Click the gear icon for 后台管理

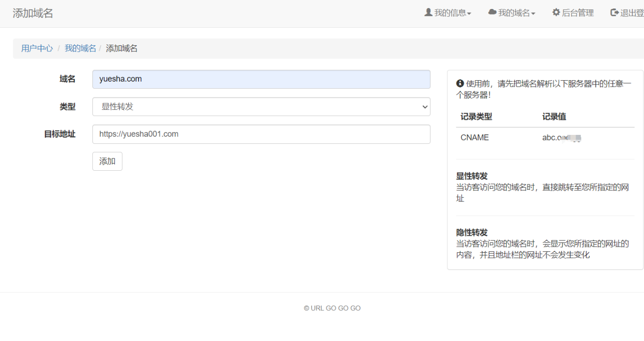[556, 13]
